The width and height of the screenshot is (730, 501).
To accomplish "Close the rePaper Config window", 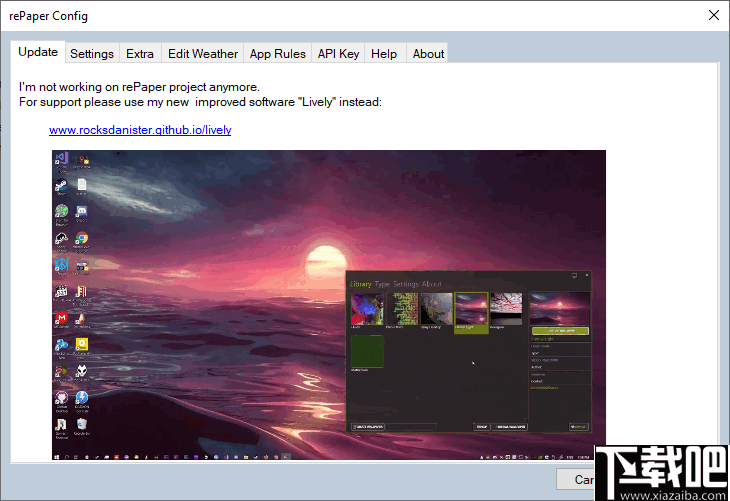I will (714, 15).
